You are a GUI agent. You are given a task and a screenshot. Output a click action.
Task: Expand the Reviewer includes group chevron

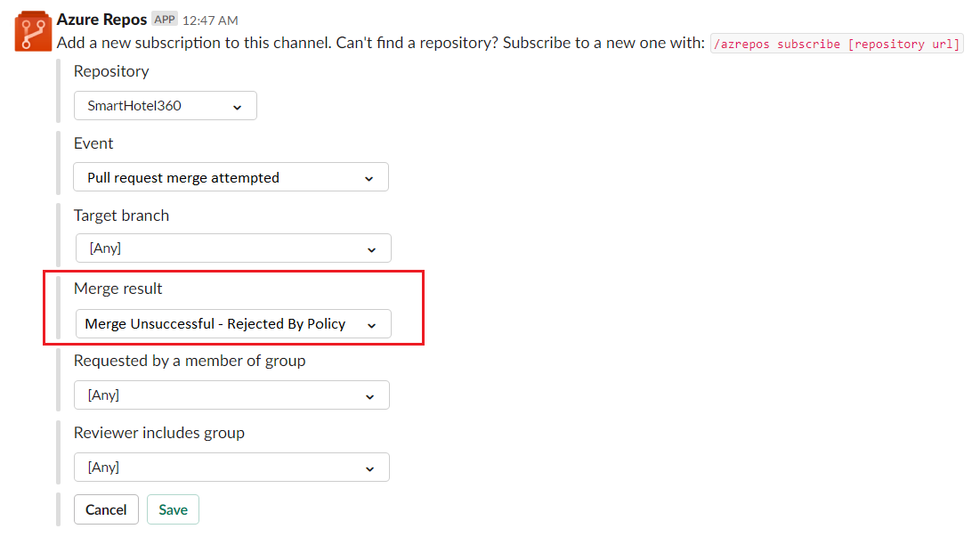pos(369,467)
